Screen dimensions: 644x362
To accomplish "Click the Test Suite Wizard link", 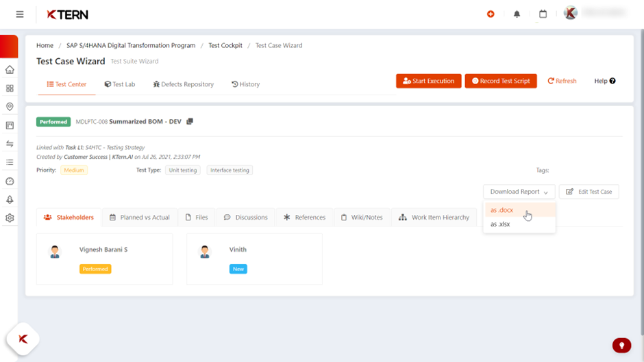I will [134, 61].
